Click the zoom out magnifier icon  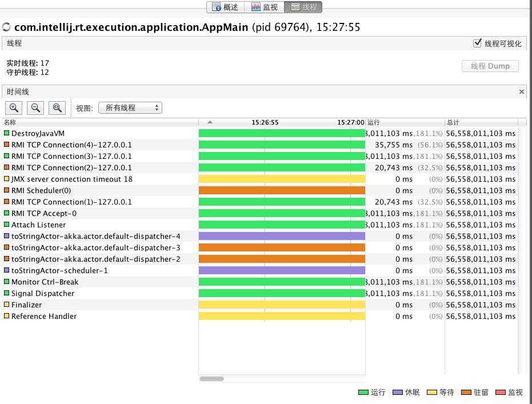coord(34,107)
